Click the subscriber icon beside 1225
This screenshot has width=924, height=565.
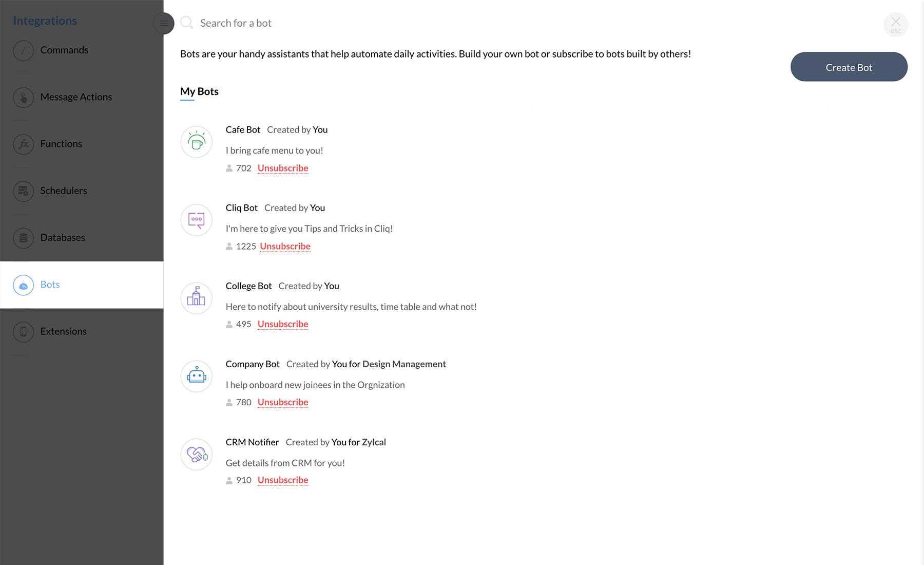pos(229,247)
